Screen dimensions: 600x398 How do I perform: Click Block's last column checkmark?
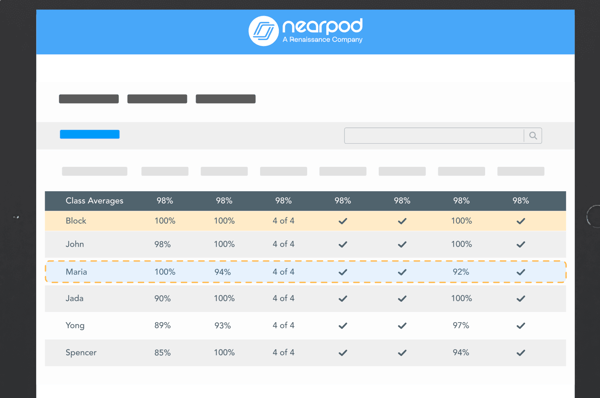point(521,221)
